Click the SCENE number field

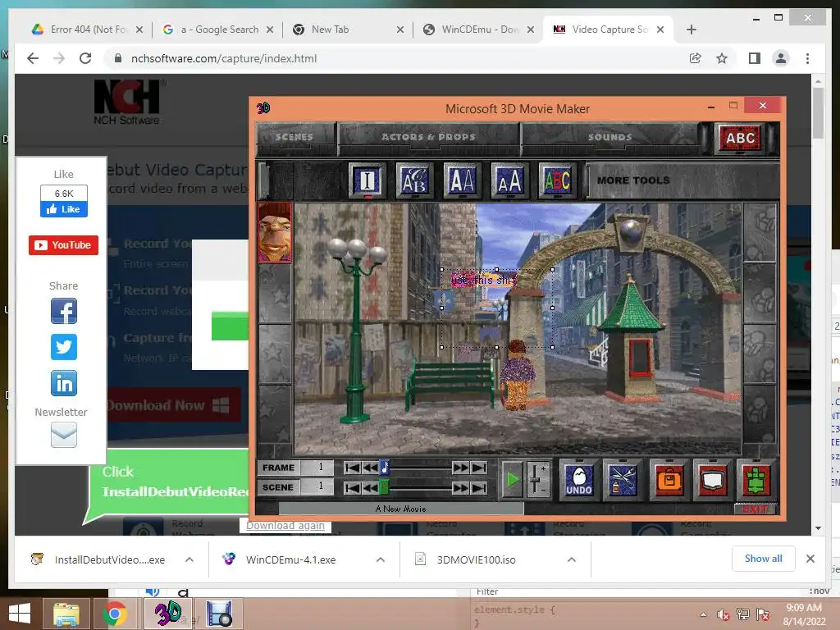(317, 487)
